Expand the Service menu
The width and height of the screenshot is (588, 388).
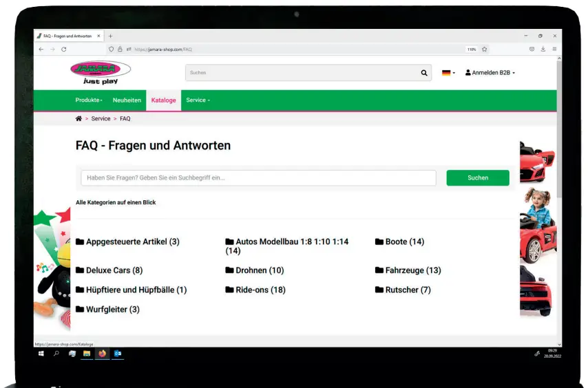point(198,100)
